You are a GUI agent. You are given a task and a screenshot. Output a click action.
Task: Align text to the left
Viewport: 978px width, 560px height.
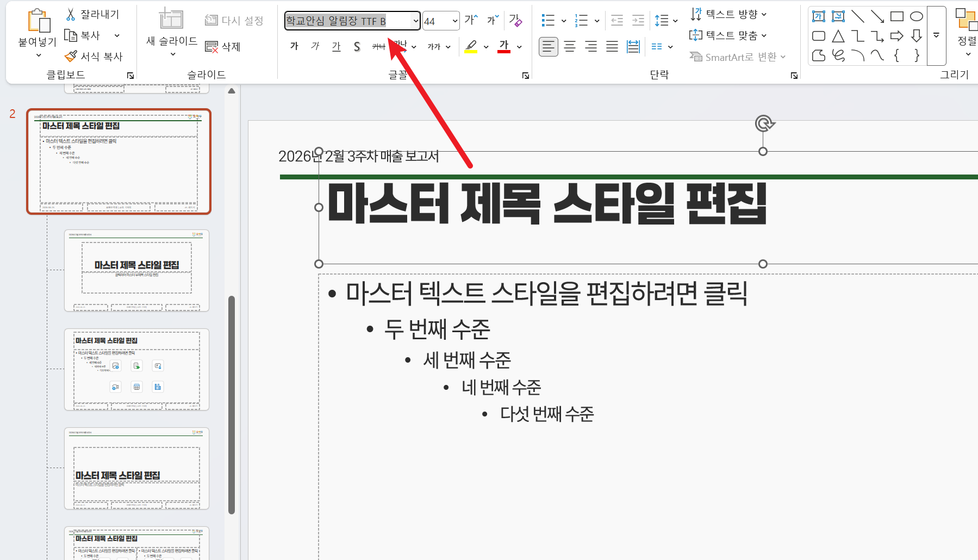point(549,47)
